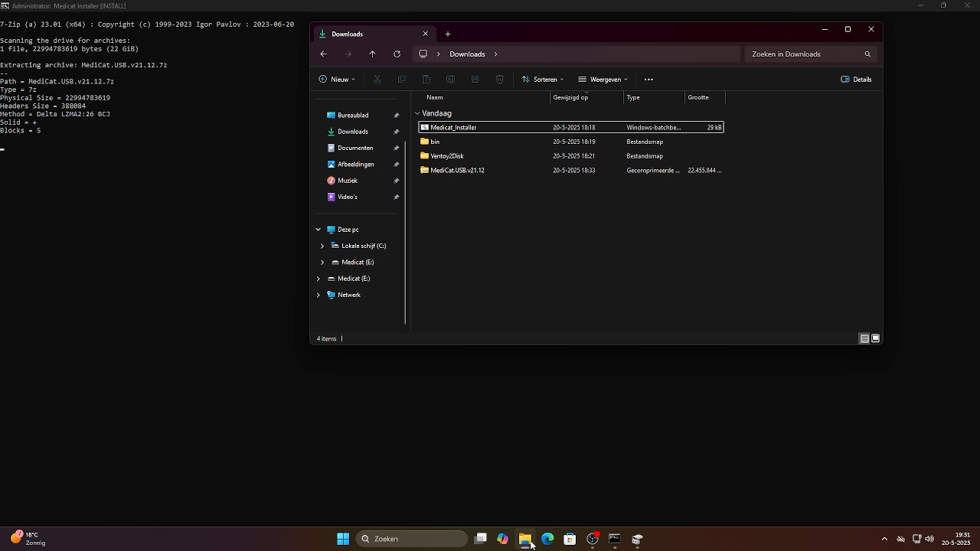Viewport: 980px width, 551px height.
Task: Collapse the Vandaag group
Action: point(417,113)
